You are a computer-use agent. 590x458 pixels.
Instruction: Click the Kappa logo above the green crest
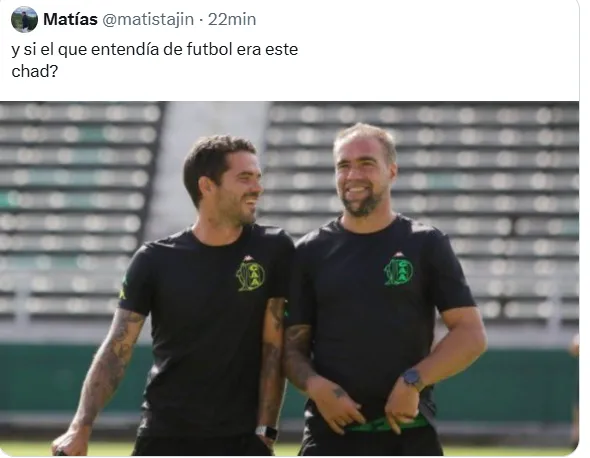point(399,255)
